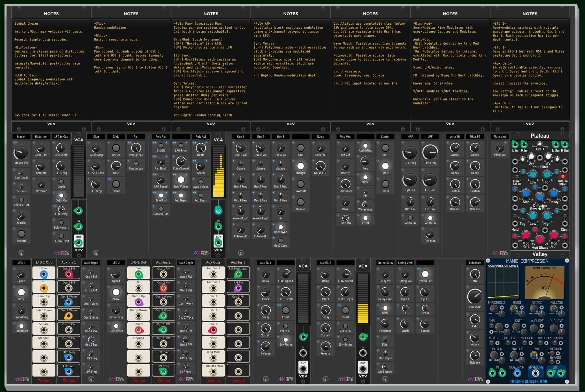Click the Master Vol knob
This screenshot has height=392, width=585.
[x=21, y=152]
